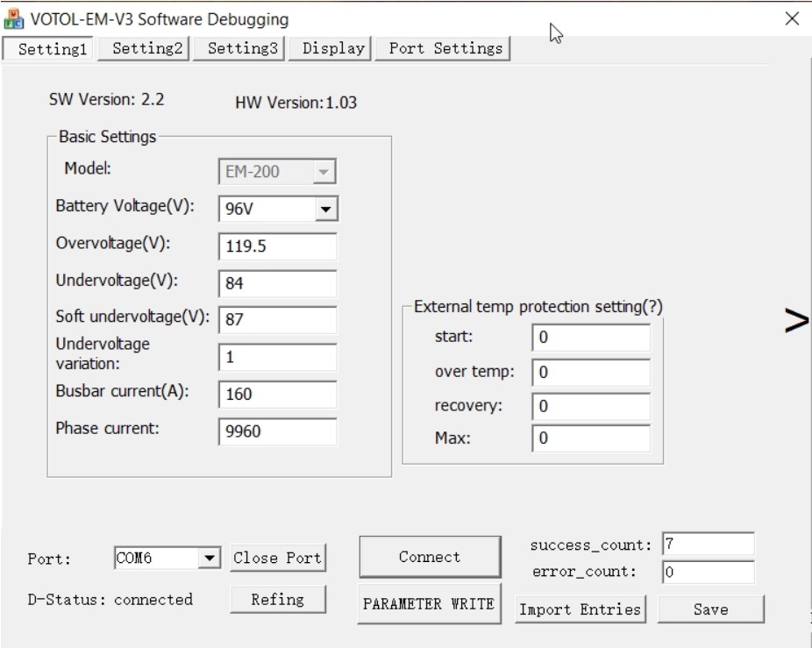Viewport: 812px width, 648px height.
Task: Click the Soft undervoltage field showing 87
Action: coord(278,319)
